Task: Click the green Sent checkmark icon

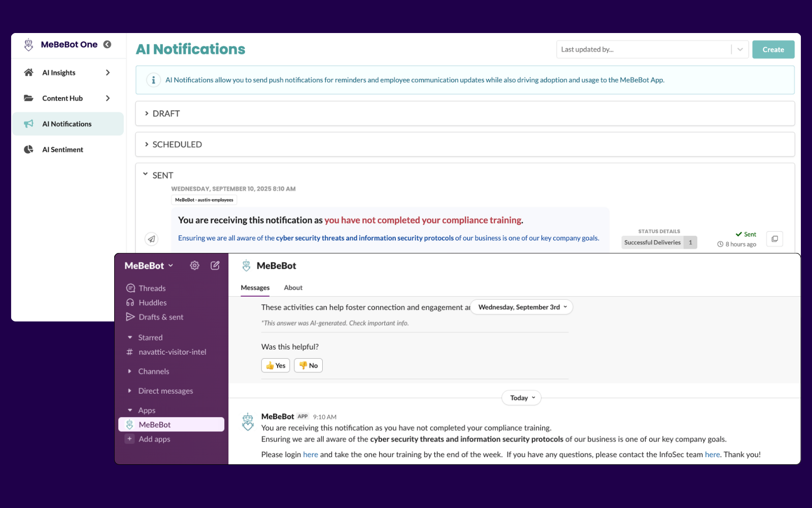Action: pyautogui.click(x=739, y=234)
